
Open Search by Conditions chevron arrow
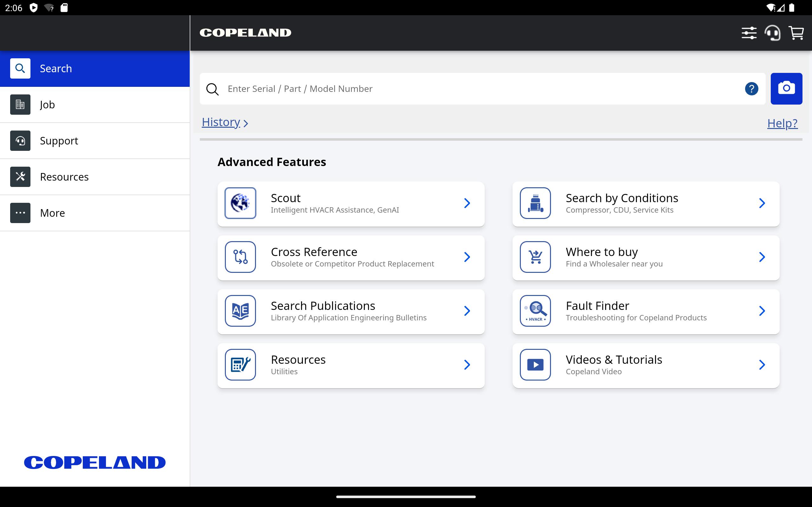pos(762,203)
